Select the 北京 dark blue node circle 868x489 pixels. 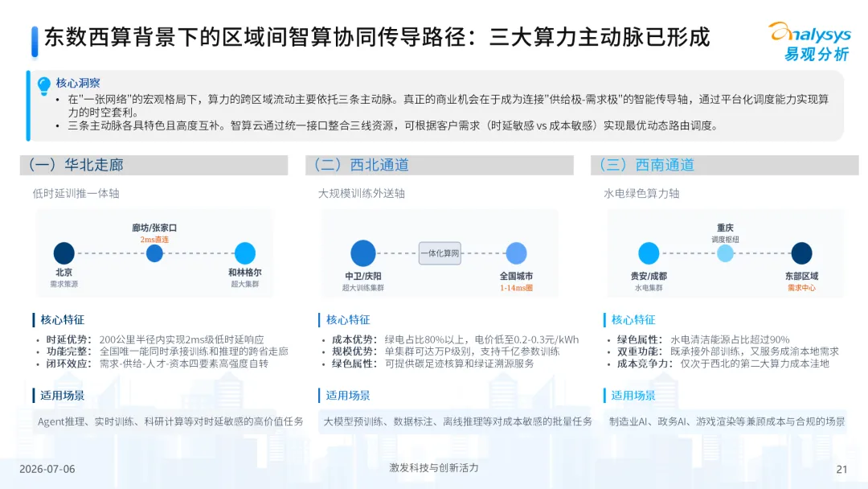tap(63, 253)
